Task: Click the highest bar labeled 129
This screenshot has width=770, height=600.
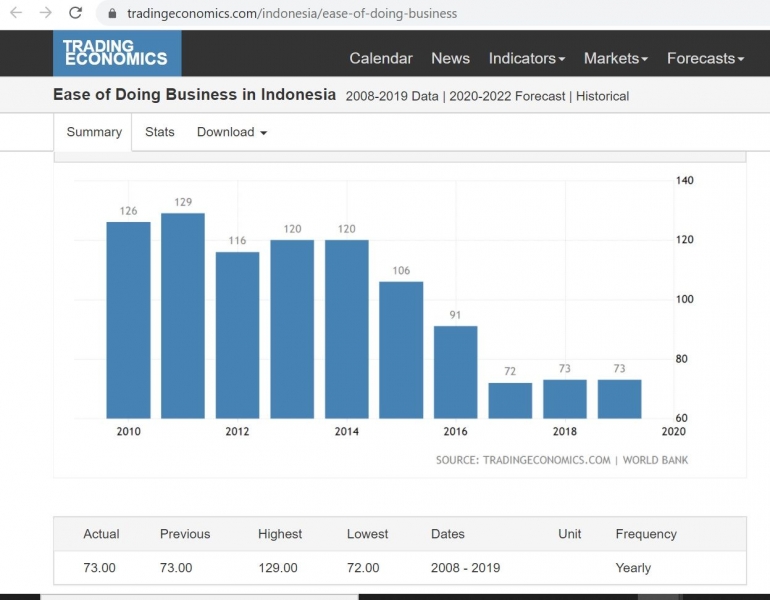Action: click(x=183, y=316)
